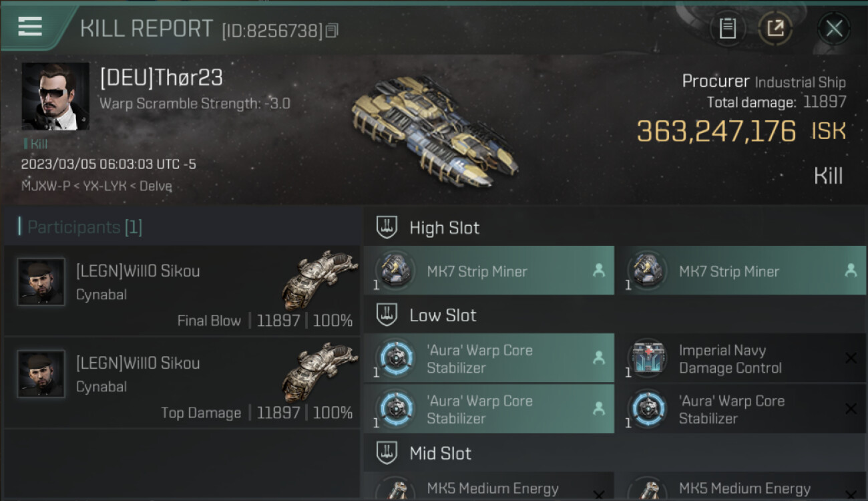Click the first MK7 Strip Miner icon
The height and width of the screenshot is (501, 868).
click(x=397, y=271)
